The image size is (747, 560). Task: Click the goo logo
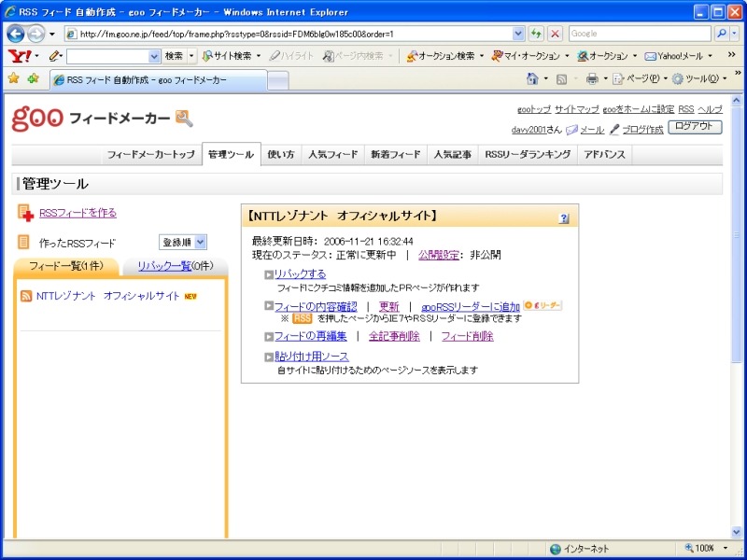(x=37, y=119)
